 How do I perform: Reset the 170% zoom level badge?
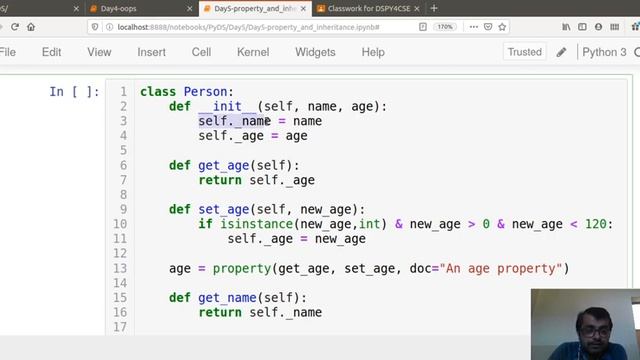[444, 27]
